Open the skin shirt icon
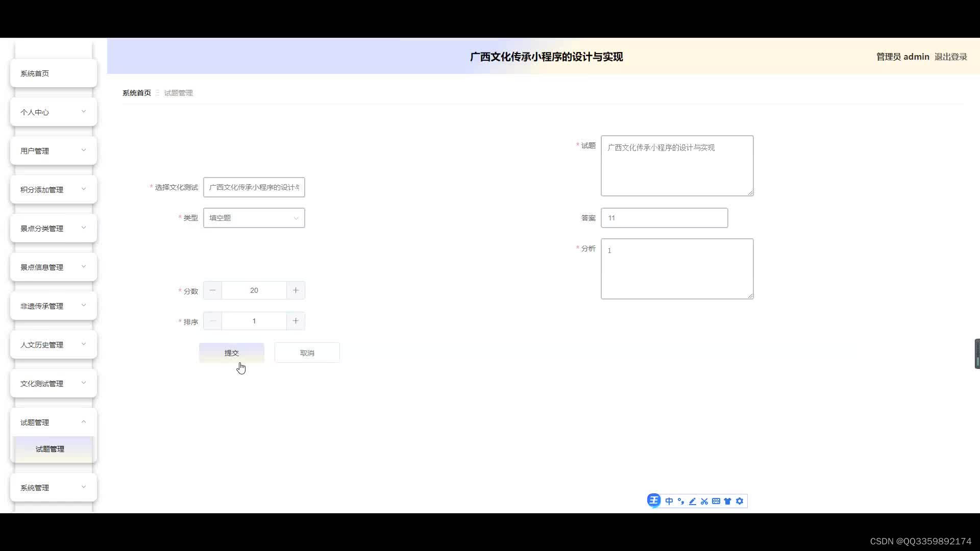Image resolution: width=980 pixels, height=551 pixels. coord(728,501)
